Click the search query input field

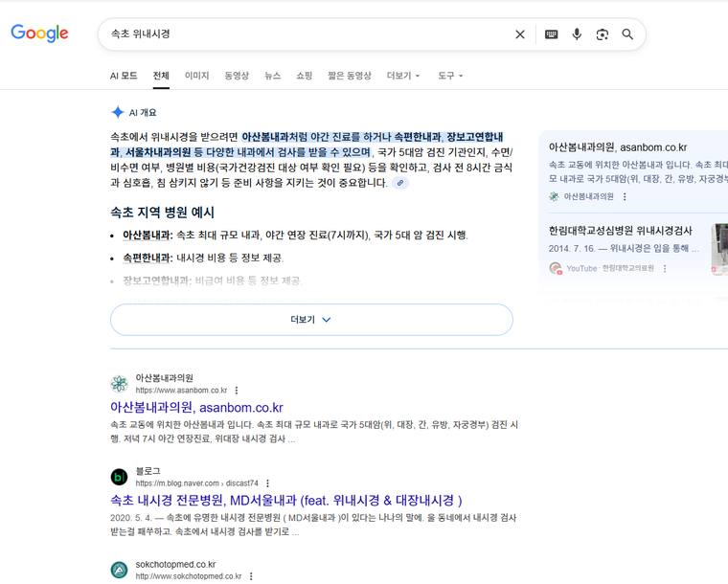click(x=307, y=34)
